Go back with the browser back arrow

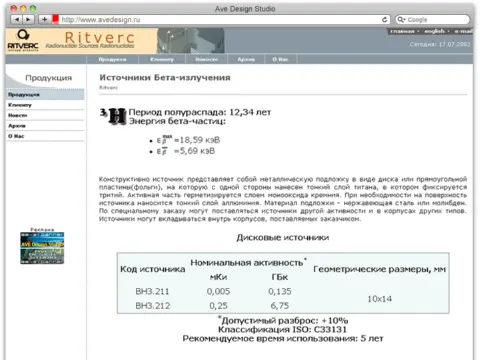coord(17,20)
